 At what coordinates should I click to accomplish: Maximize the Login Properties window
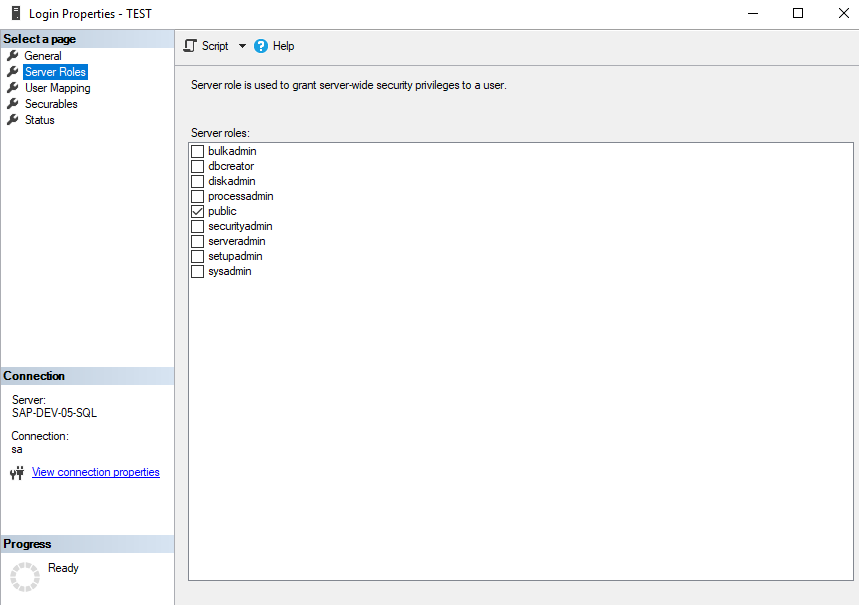798,14
